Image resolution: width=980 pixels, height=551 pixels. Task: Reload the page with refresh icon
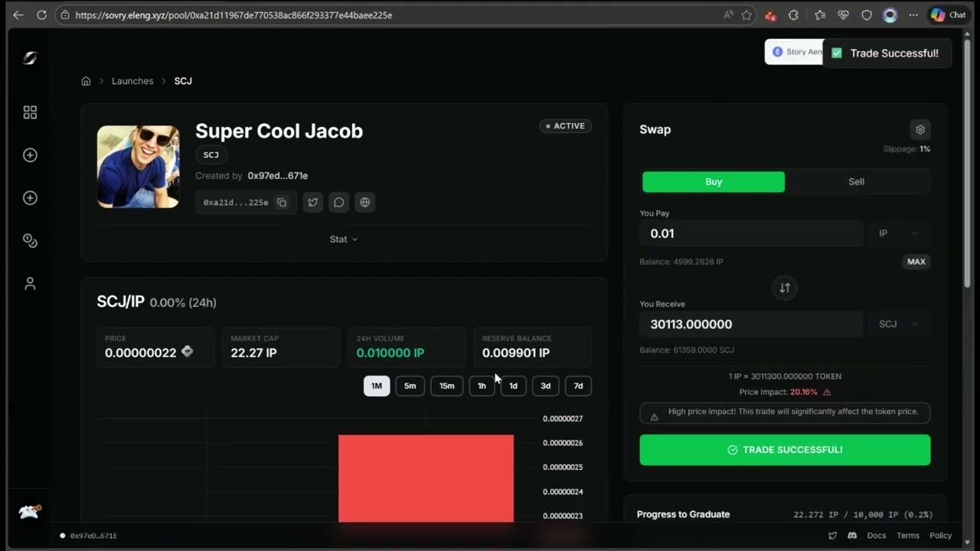point(41,15)
